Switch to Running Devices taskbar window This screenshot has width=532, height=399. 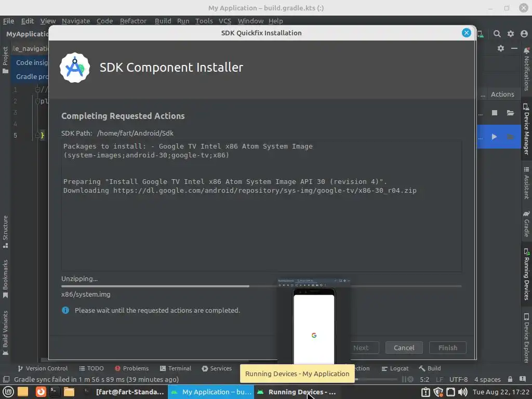[x=297, y=392]
